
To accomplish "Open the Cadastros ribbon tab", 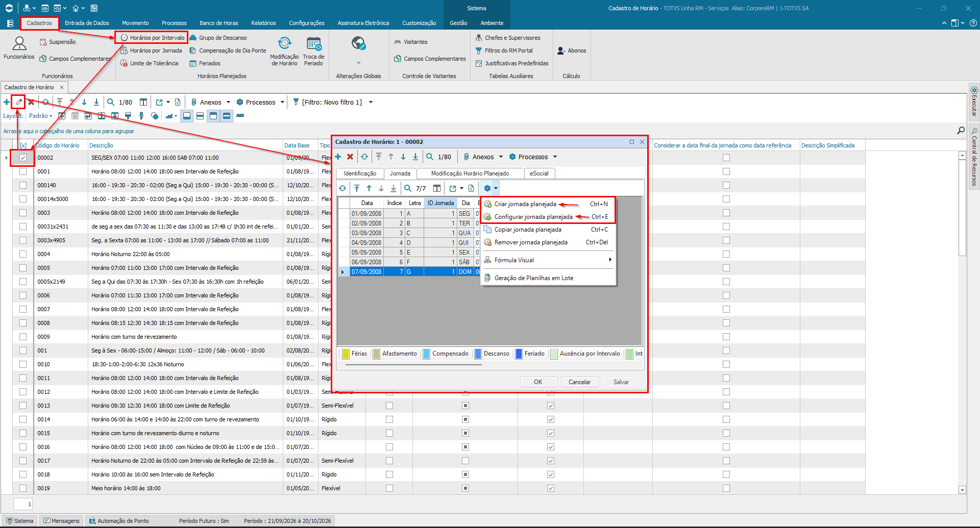I will coord(39,23).
